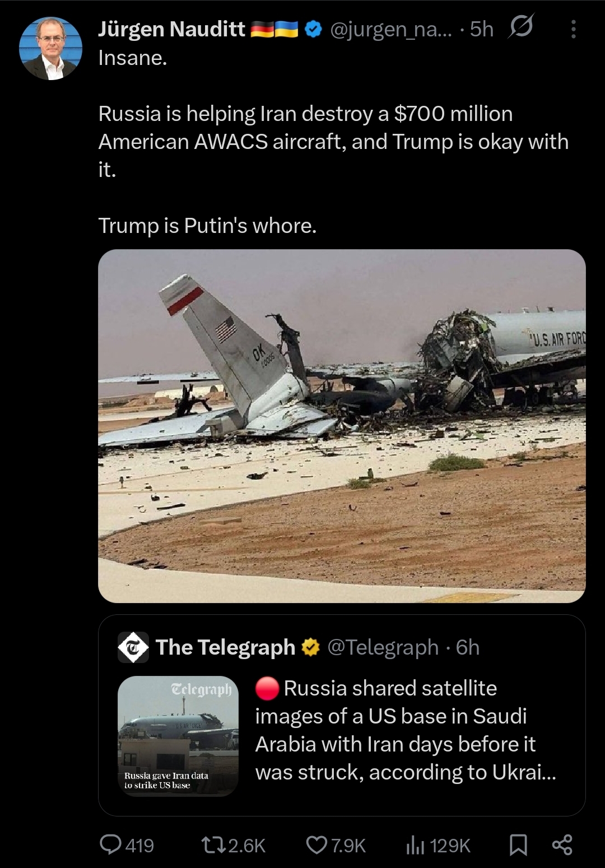The width and height of the screenshot is (605, 868).
Task: Tap the Grok slashed-circle icon
Action: tap(520, 27)
